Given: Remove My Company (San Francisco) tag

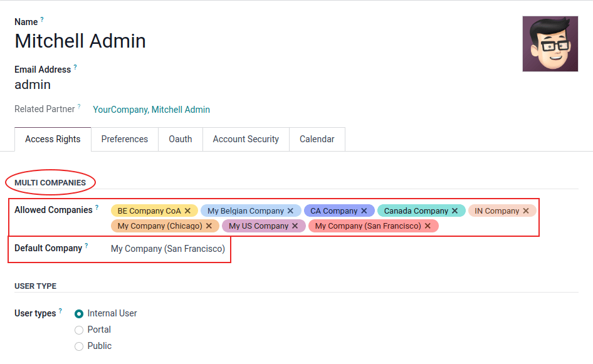Looking at the screenshot, I should click(428, 226).
